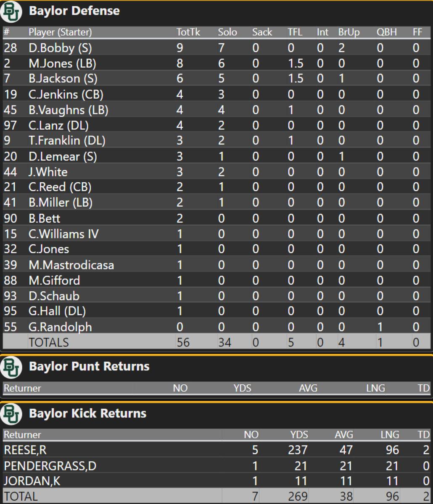Screen dimensions: 433x504
Task: Select player M.Jones (LB)
Action: tap(62, 63)
